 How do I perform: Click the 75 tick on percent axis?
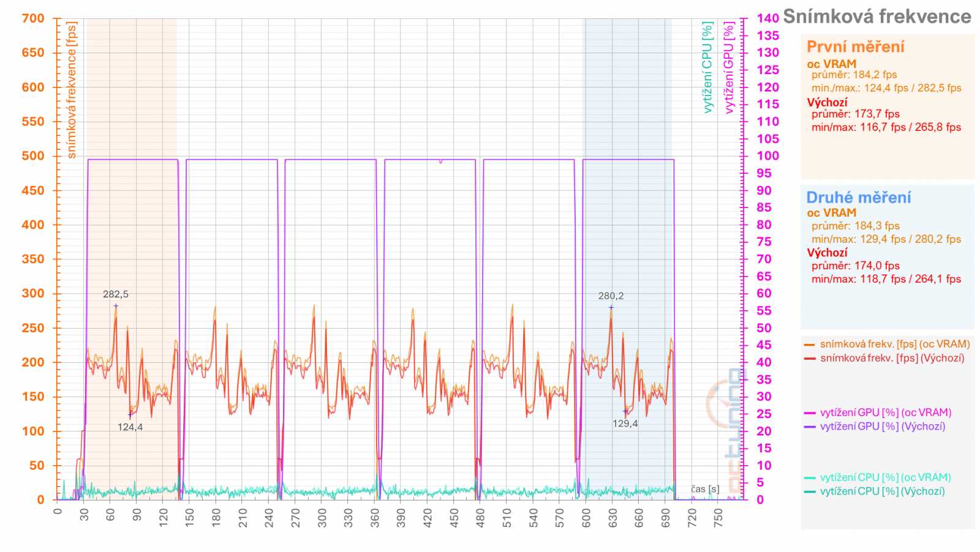[764, 242]
